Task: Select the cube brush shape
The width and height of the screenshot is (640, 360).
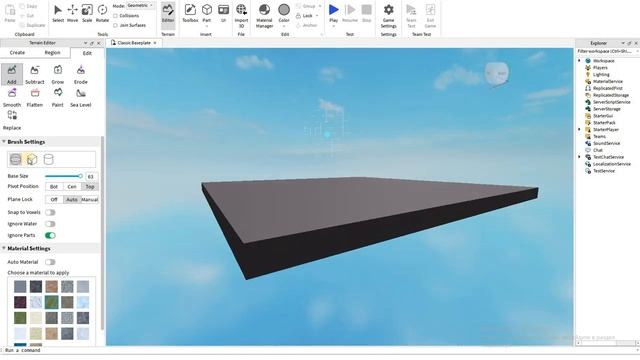Action: (31, 159)
